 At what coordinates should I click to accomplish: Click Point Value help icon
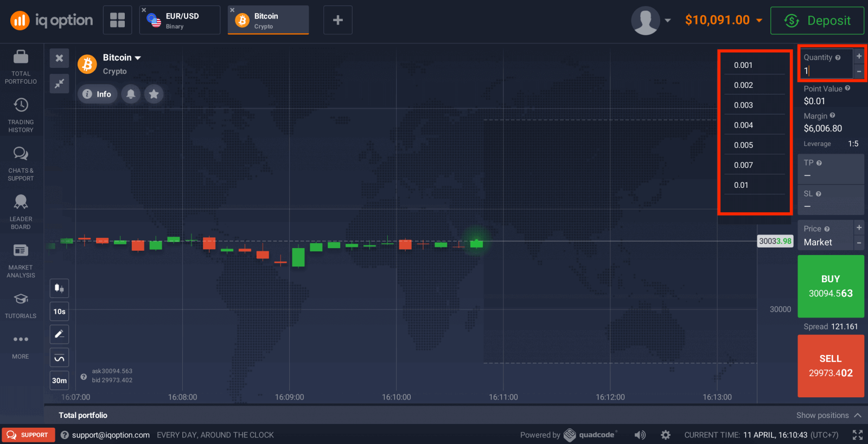[x=847, y=88]
